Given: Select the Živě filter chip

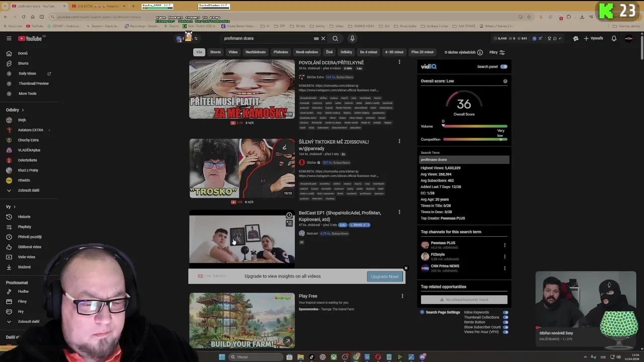Looking at the screenshot, I should (x=329, y=52).
